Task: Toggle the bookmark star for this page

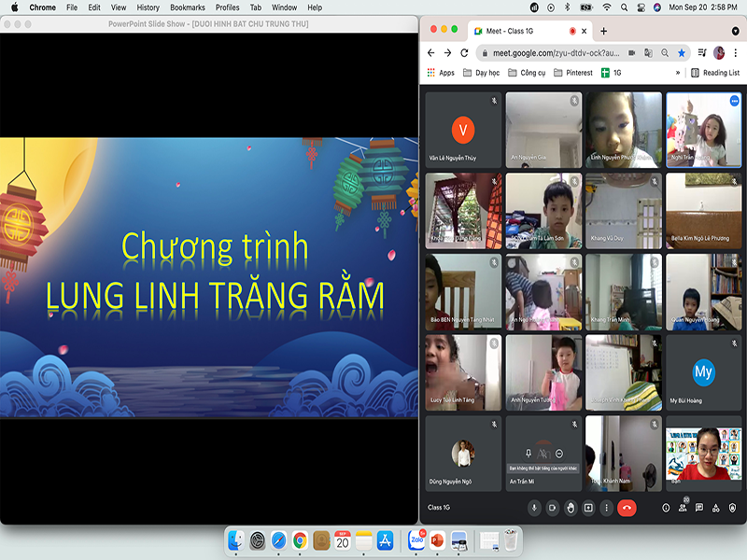Action: tap(682, 53)
